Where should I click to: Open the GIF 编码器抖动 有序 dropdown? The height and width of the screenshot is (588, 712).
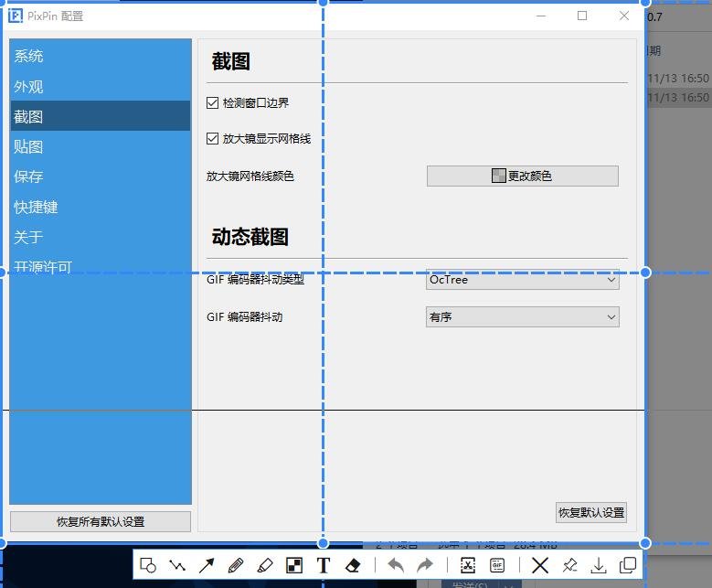pyautogui.click(x=522, y=317)
